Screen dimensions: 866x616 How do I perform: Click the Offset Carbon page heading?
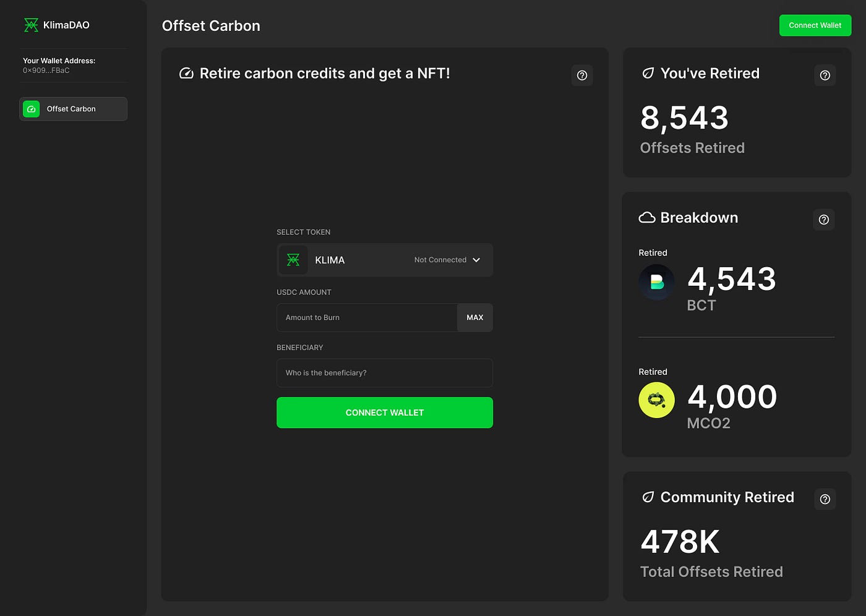(211, 26)
